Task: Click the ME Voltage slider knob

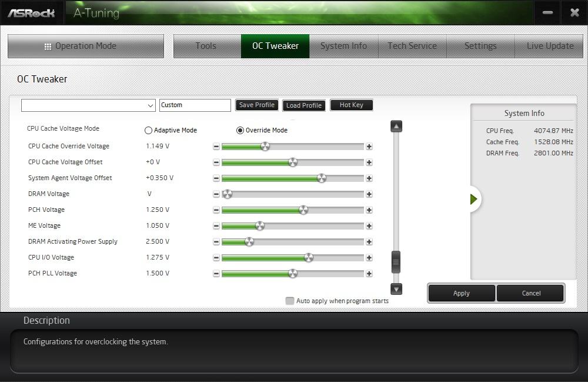Action: (260, 226)
